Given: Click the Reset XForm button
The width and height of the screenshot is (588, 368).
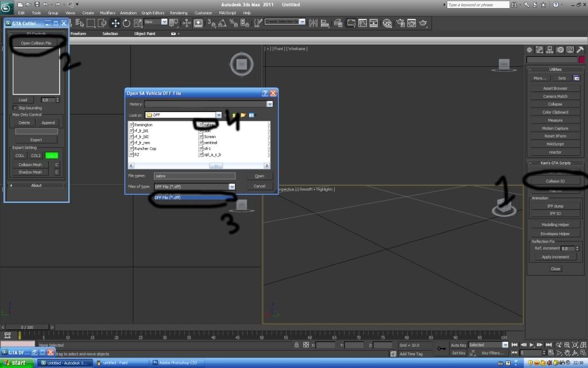Looking at the screenshot, I should (555, 136).
